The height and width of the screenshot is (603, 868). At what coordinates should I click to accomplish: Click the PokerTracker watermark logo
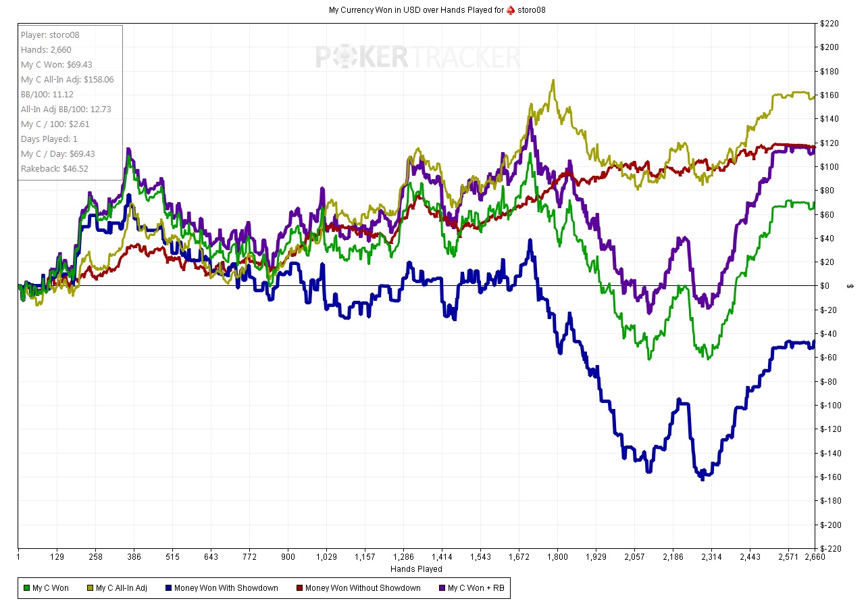coord(417,58)
